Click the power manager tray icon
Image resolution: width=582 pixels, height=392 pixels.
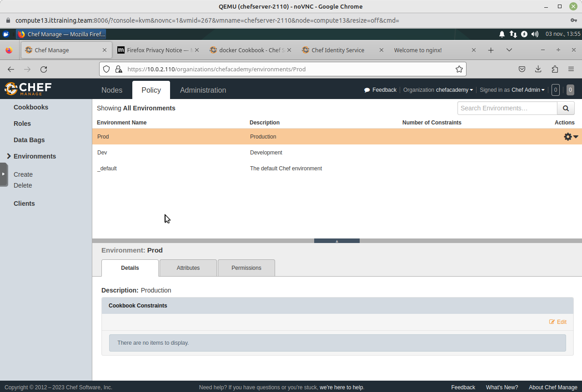524,34
